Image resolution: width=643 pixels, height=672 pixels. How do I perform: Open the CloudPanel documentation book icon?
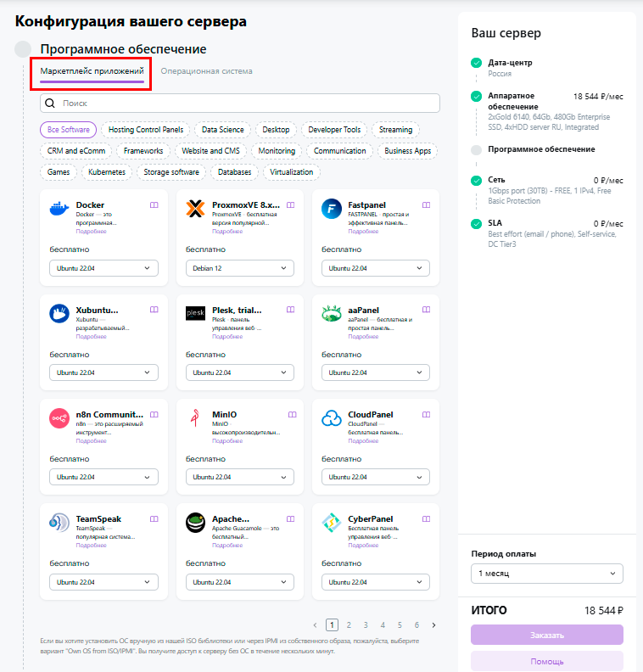[x=426, y=414]
